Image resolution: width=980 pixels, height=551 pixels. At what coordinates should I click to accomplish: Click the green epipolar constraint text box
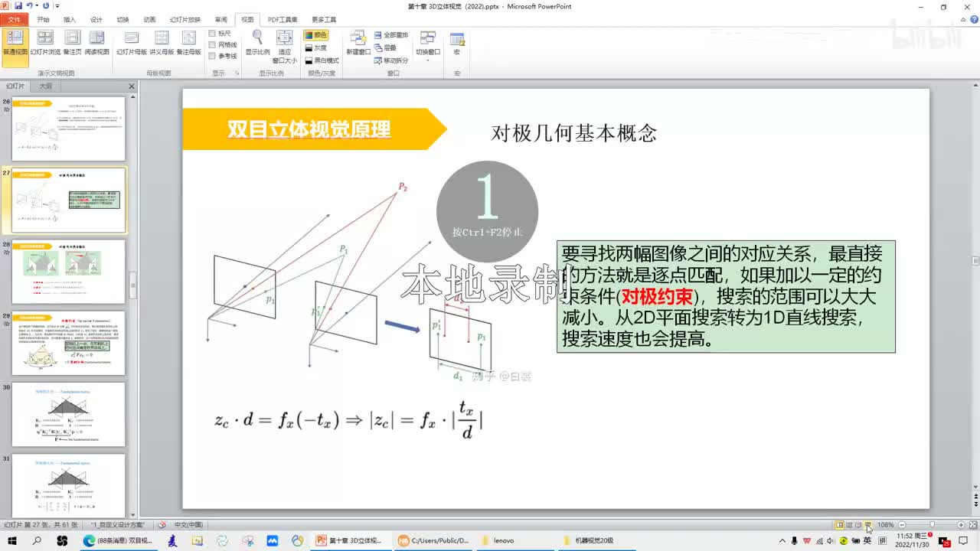(726, 296)
